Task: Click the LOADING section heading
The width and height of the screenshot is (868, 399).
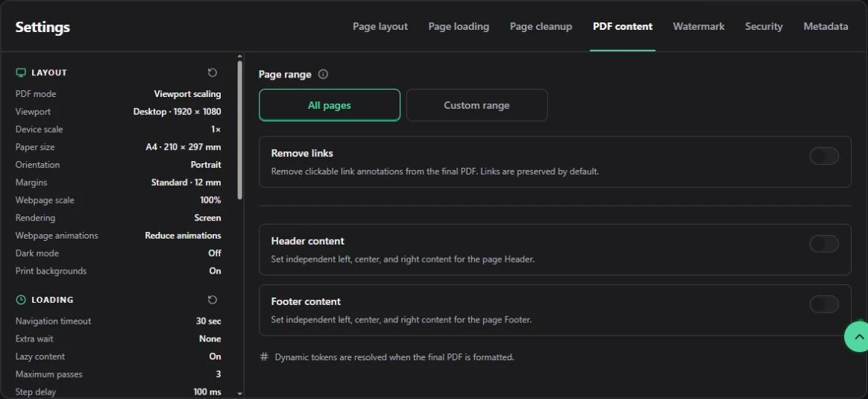Action: tap(53, 299)
